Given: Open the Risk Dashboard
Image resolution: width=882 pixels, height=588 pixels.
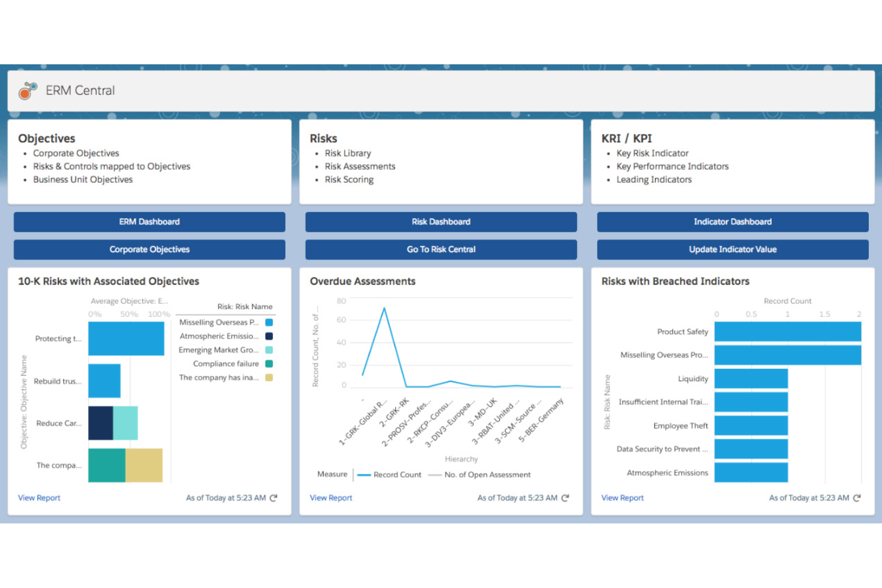Looking at the screenshot, I should click(440, 222).
